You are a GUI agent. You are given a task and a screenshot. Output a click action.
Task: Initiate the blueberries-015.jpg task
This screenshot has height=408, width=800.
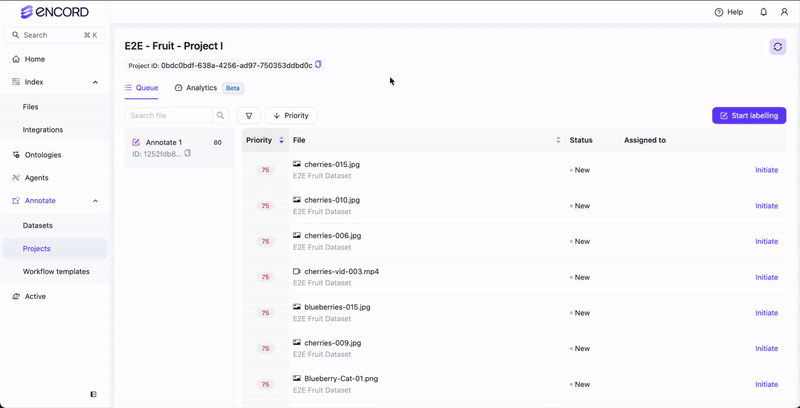[766, 313]
